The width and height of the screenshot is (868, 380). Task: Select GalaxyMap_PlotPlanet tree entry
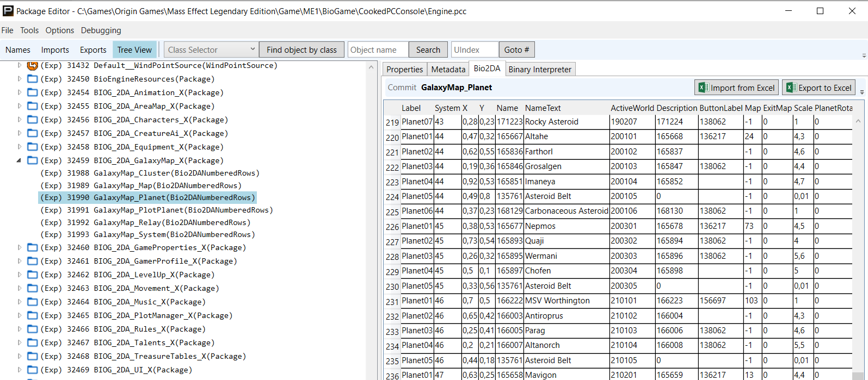click(156, 210)
